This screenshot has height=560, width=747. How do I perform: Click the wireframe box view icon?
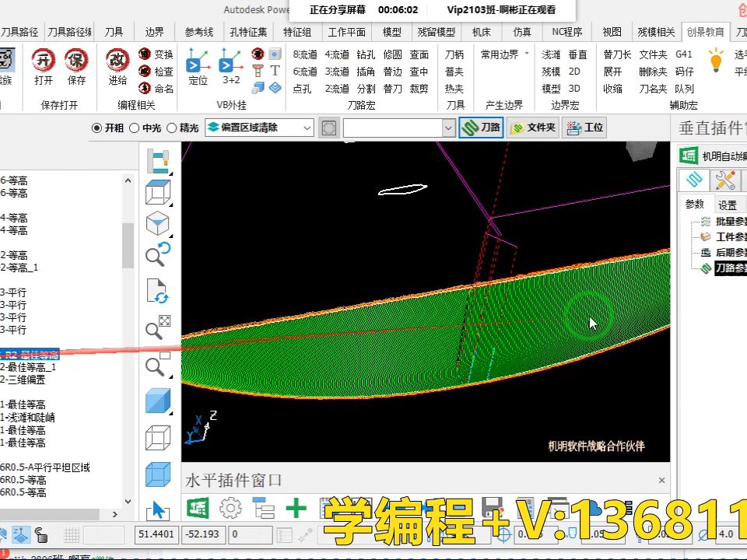coord(158,192)
